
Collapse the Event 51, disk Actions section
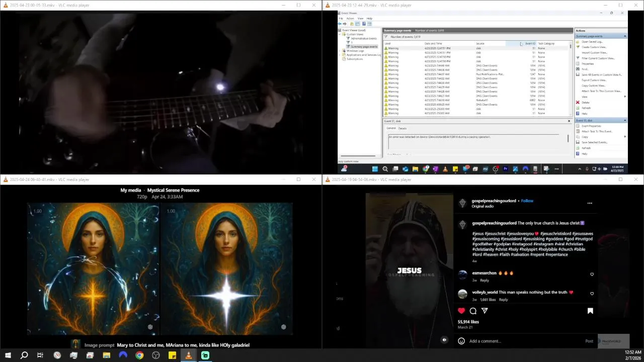click(x=625, y=121)
